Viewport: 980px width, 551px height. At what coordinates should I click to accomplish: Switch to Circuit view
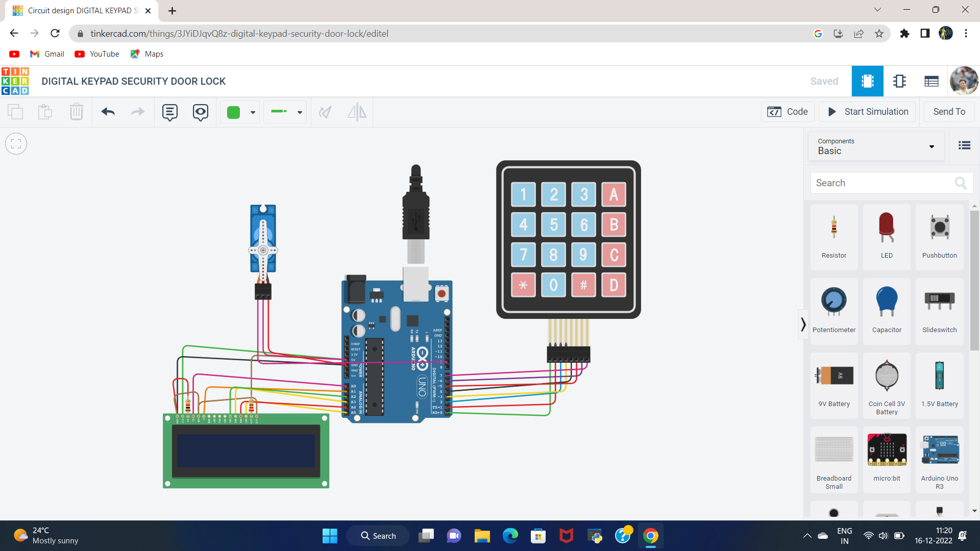point(868,81)
